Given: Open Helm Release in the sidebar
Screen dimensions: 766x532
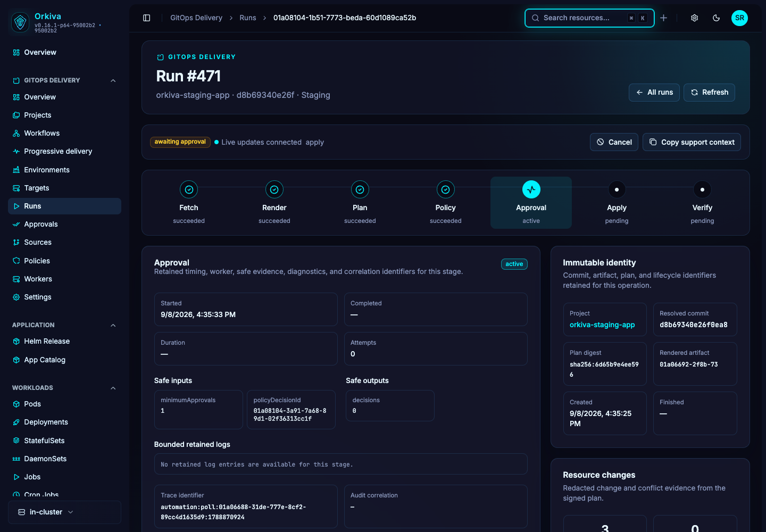Looking at the screenshot, I should coord(64,342).
